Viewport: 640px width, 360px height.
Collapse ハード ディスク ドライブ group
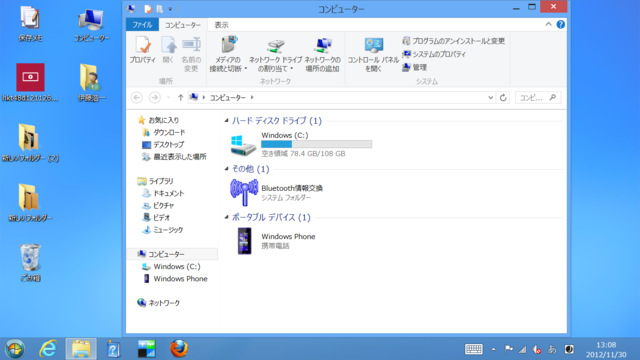click(x=227, y=120)
